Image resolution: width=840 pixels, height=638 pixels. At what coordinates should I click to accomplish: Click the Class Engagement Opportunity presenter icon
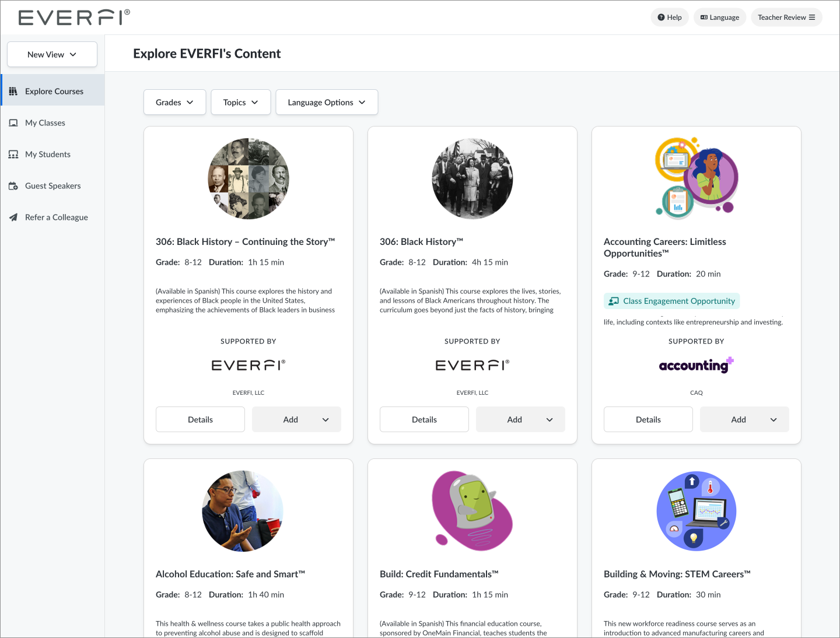(x=614, y=301)
